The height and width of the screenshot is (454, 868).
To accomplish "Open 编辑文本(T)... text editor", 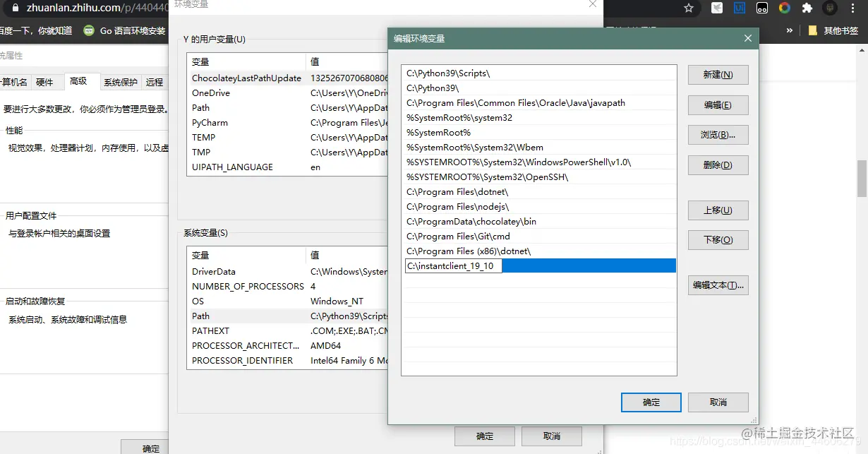I will (x=718, y=285).
